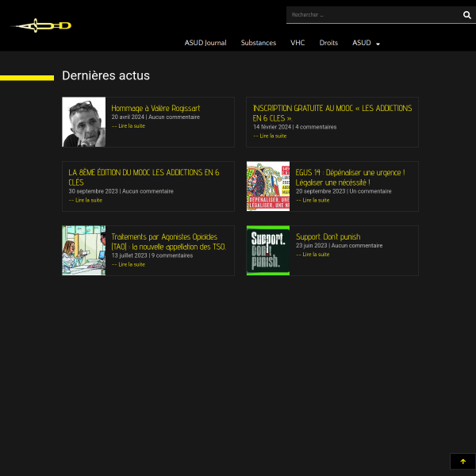
Task: Open Traitements par Agonistes Opioïdes article
Action: coord(169,242)
